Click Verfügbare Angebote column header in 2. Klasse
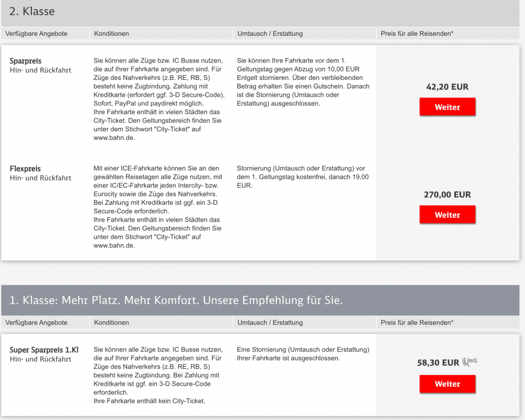This screenshot has width=525, height=420. click(x=36, y=34)
